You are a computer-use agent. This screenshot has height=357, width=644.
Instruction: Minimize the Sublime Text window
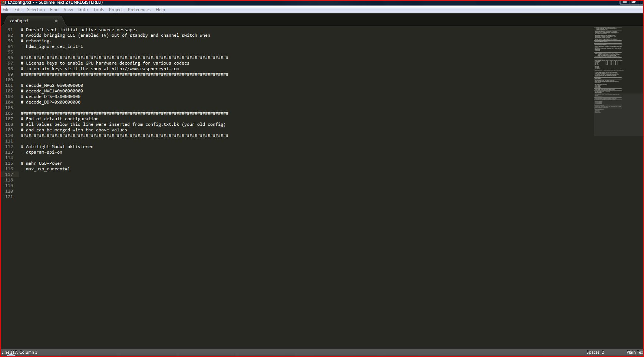(625, 2)
